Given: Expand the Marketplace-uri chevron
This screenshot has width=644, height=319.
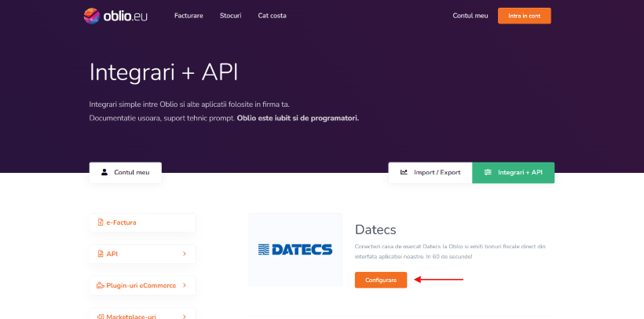Looking at the screenshot, I should click(x=185, y=317).
